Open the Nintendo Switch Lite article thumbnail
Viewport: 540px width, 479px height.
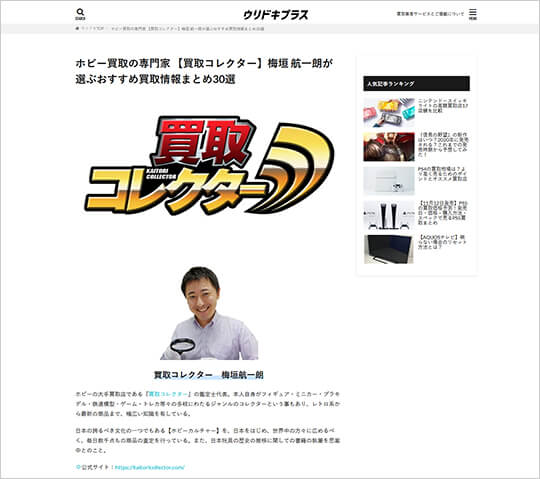(x=389, y=112)
